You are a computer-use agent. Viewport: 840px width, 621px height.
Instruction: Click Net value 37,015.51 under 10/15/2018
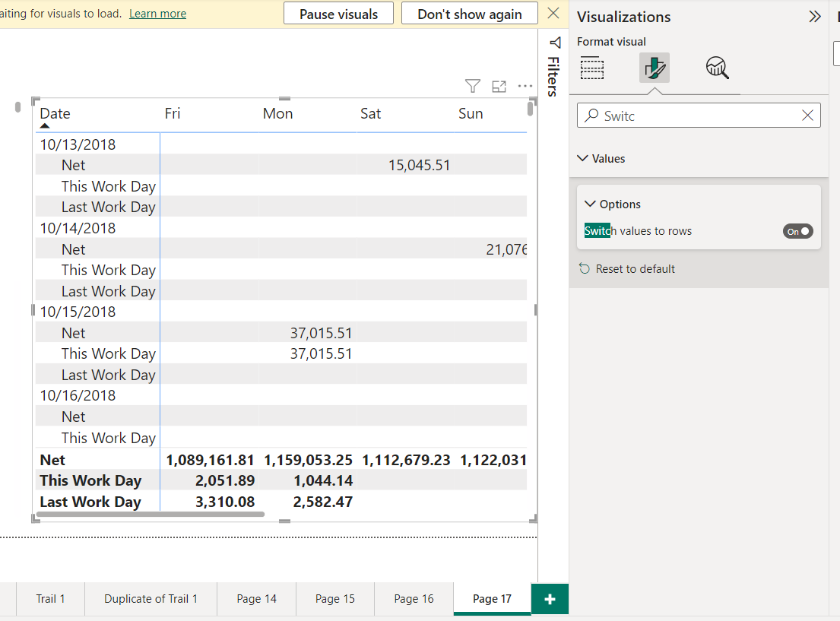pos(321,333)
